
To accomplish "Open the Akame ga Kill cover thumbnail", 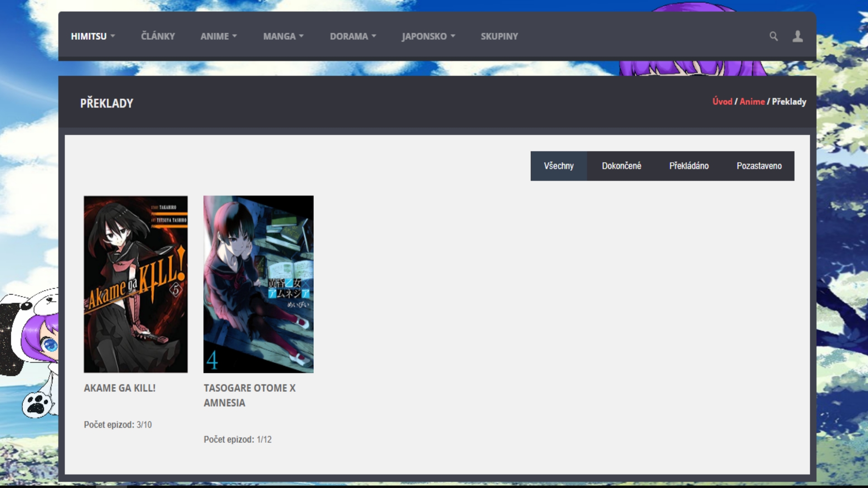I will pyautogui.click(x=136, y=284).
